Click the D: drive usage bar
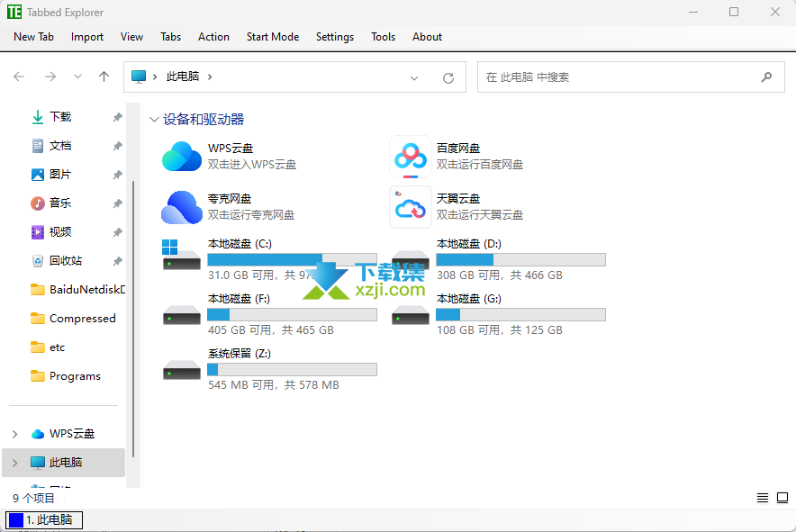 (520, 260)
